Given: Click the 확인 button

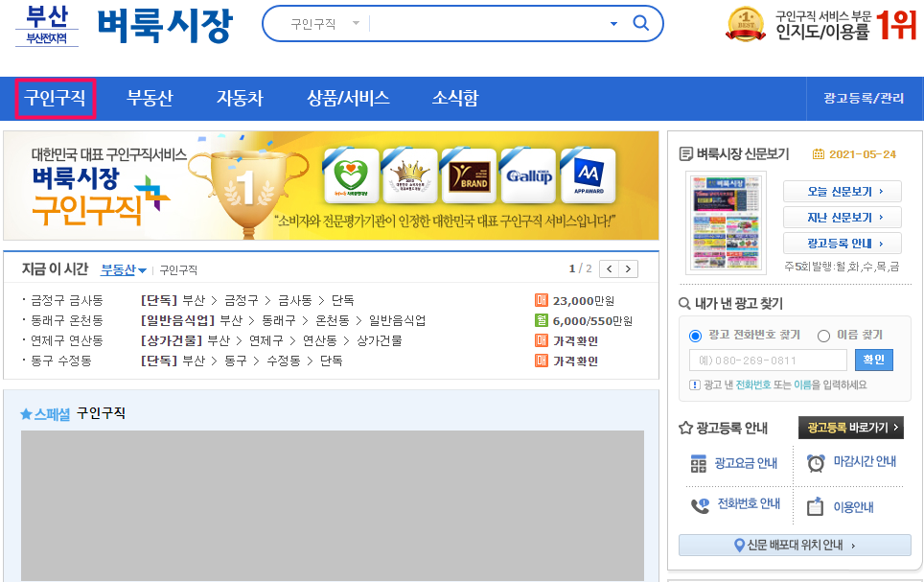Looking at the screenshot, I should [x=874, y=361].
